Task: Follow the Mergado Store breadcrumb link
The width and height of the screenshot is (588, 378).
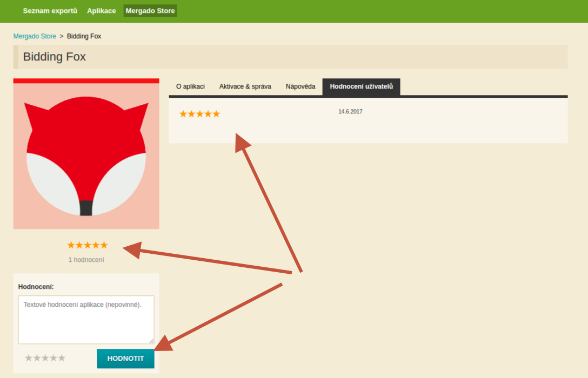Action: tap(35, 36)
